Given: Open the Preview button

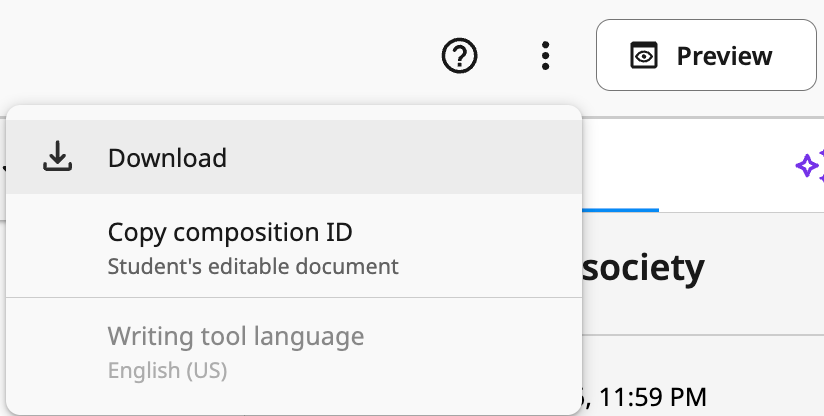Looking at the screenshot, I should point(706,55).
